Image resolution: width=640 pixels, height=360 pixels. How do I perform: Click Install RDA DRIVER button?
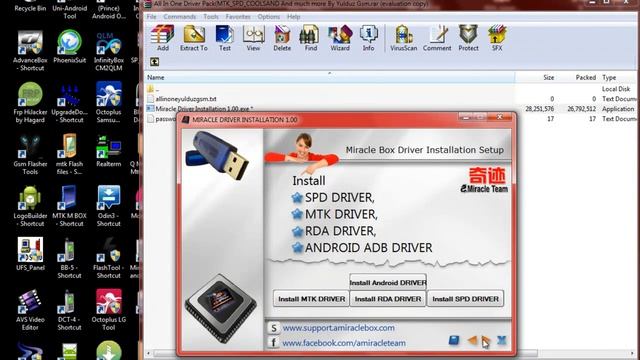click(x=388, y=299)
